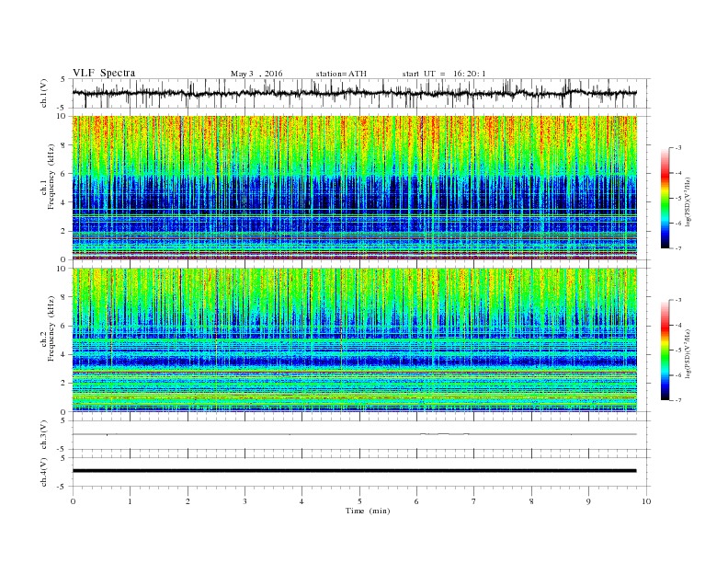This screenshot has width=728, height=563.
Task: Click the ch.1 frequency spectrogram panel
Action: coord(355,188)
